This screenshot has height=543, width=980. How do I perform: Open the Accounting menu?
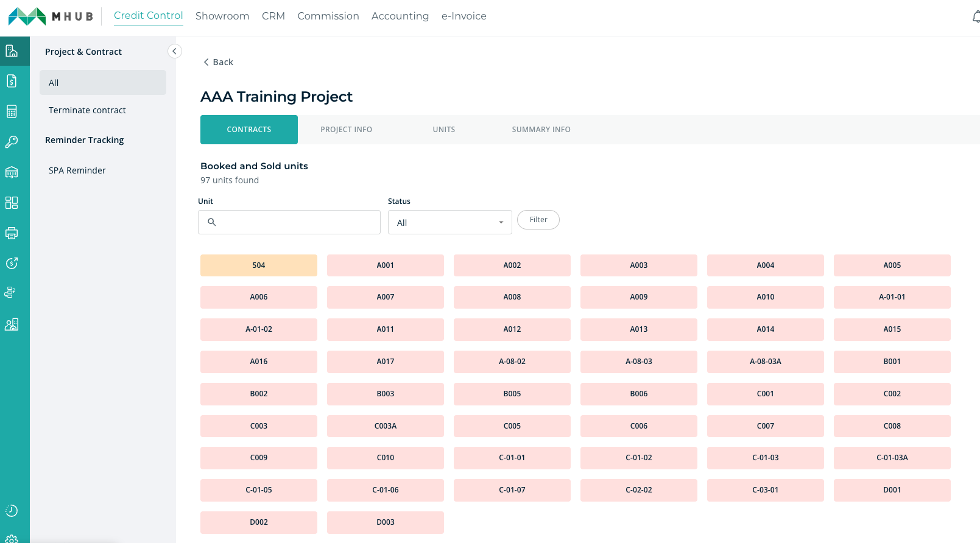(x=400, y=16)
